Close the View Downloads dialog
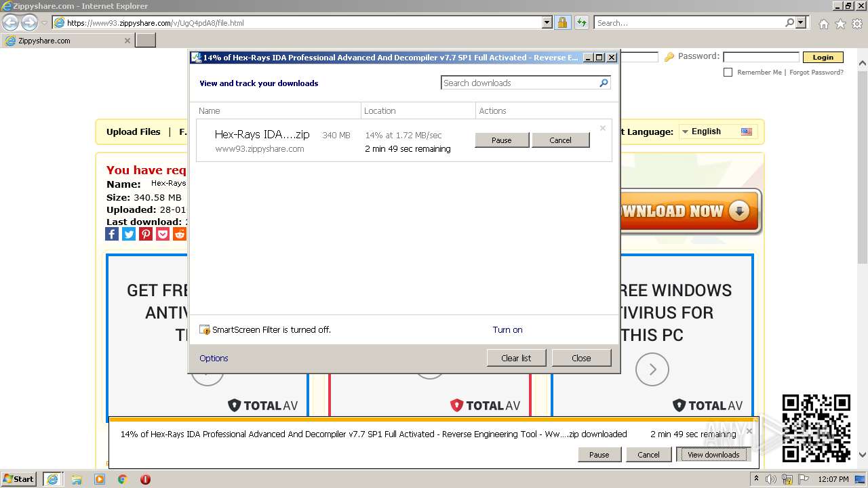 tap(581, 358)
